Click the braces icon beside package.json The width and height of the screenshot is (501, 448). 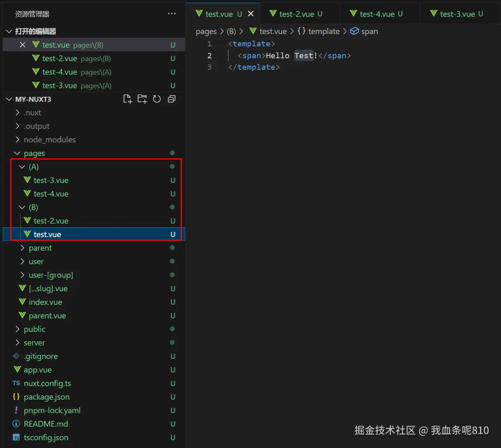[16, 397]
